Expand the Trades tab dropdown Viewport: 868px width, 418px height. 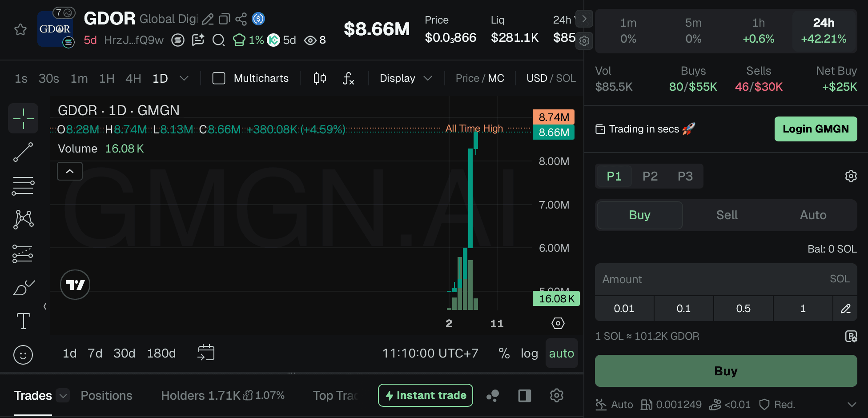tap(63, 395)
